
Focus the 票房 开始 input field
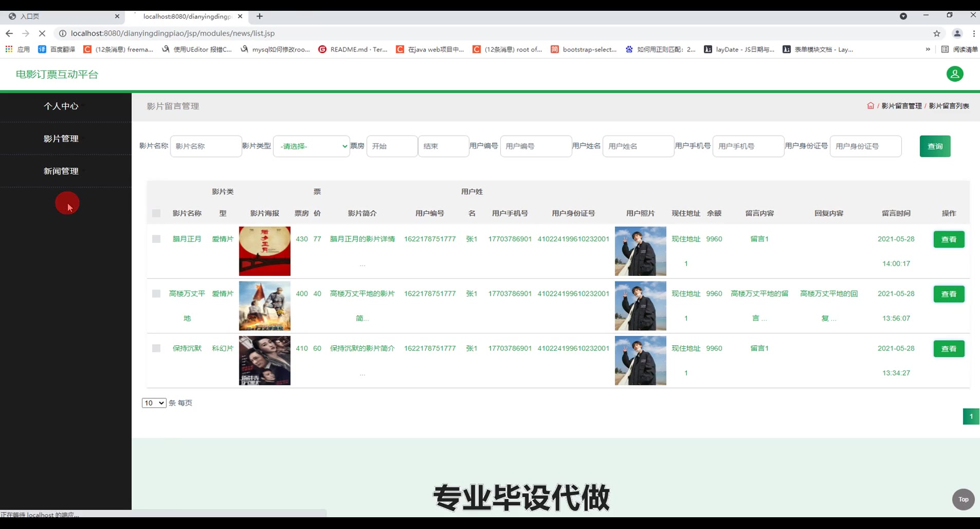pos(392,146)
